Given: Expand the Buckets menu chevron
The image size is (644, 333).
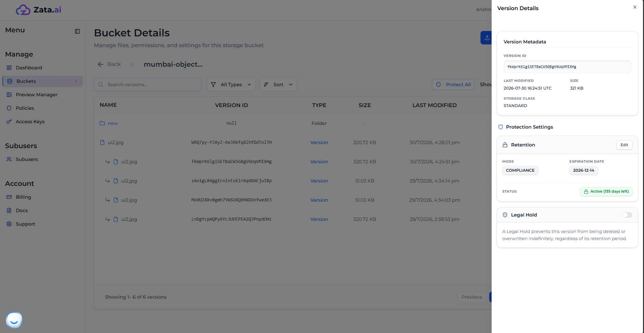Looking at the screenshot, I should tap(76, 81).
